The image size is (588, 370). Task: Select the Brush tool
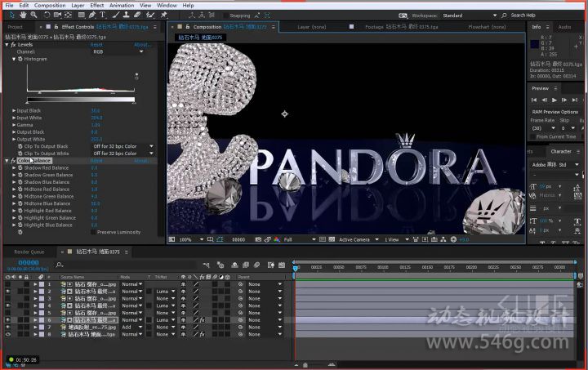click(x=116, y=15)
